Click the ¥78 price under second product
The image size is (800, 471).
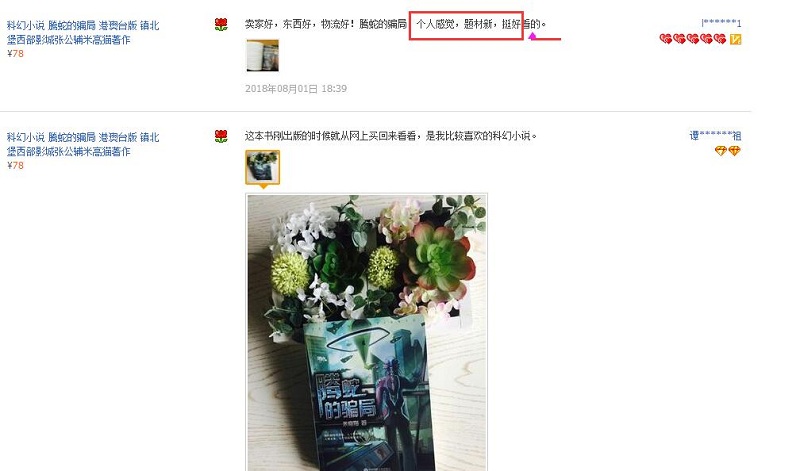(x=15, y=165)
